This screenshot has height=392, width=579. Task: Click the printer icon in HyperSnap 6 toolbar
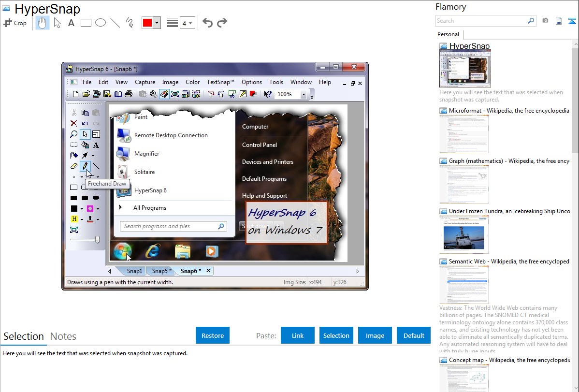click(129, 94)
